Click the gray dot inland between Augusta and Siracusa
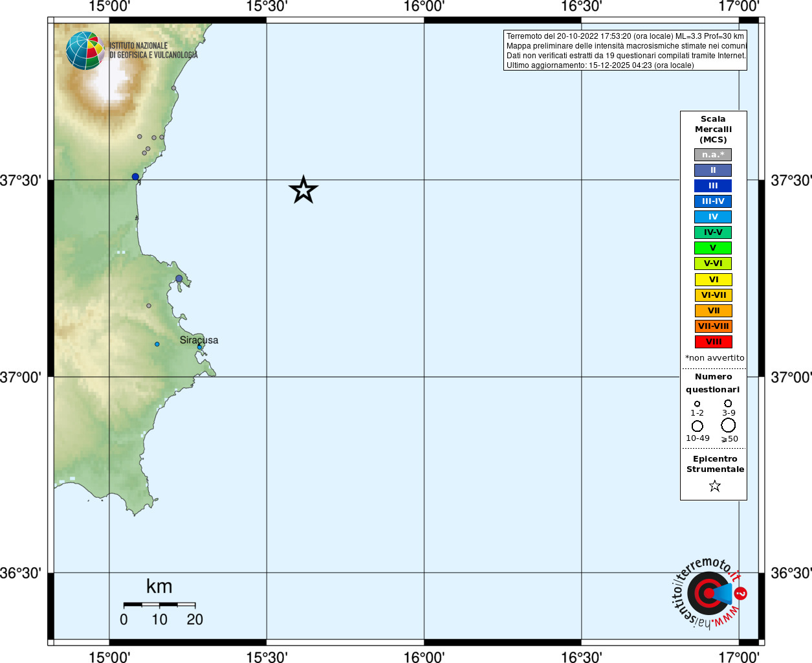Screen dimensions: 812x663 coord(149,306)
